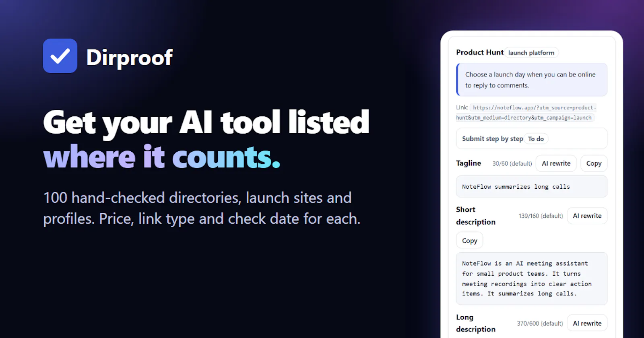
Task: Expand the Submit step by step section
Action: 531,139
